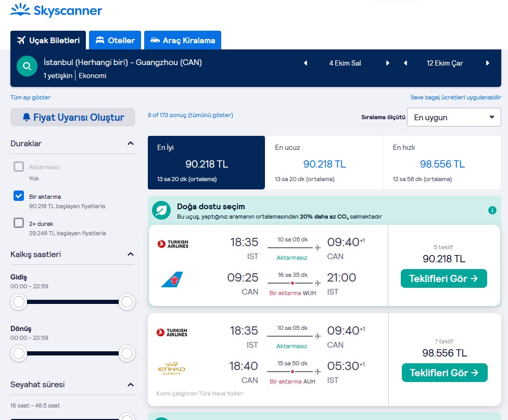The width and height of the screenshot is (508, 420).
Task: Go to previous departure date before 4 Ekim Sal
Action: tap(306, 63)
